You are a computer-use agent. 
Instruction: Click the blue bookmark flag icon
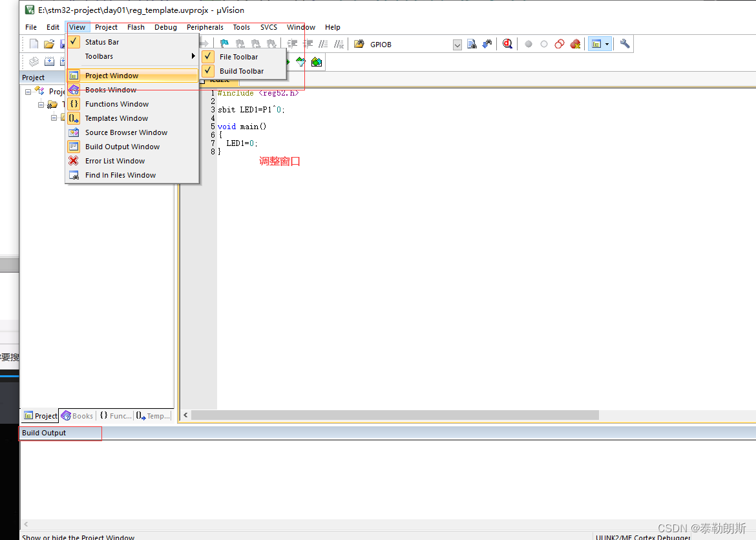pyautogui.click(x=224, y=45)
